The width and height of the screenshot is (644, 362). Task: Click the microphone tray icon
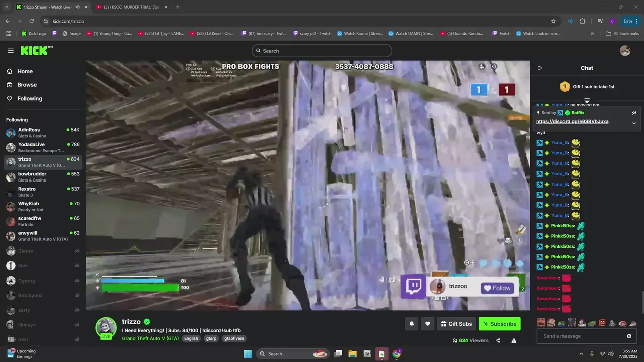tap(592, 354)
